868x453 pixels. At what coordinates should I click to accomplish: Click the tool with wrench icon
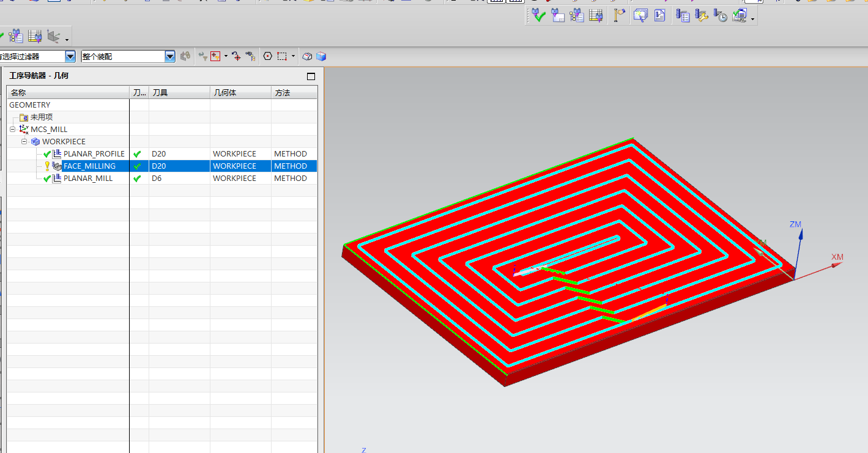[702, 16]
